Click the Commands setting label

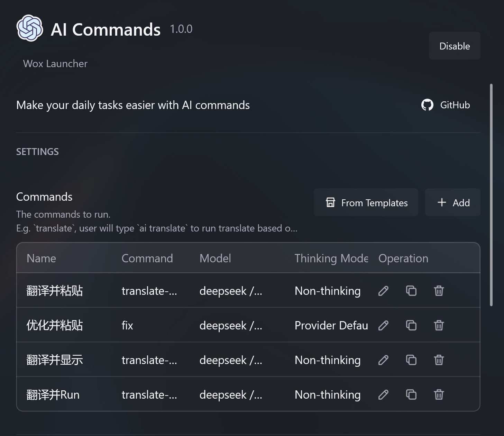tap(44, 197)
